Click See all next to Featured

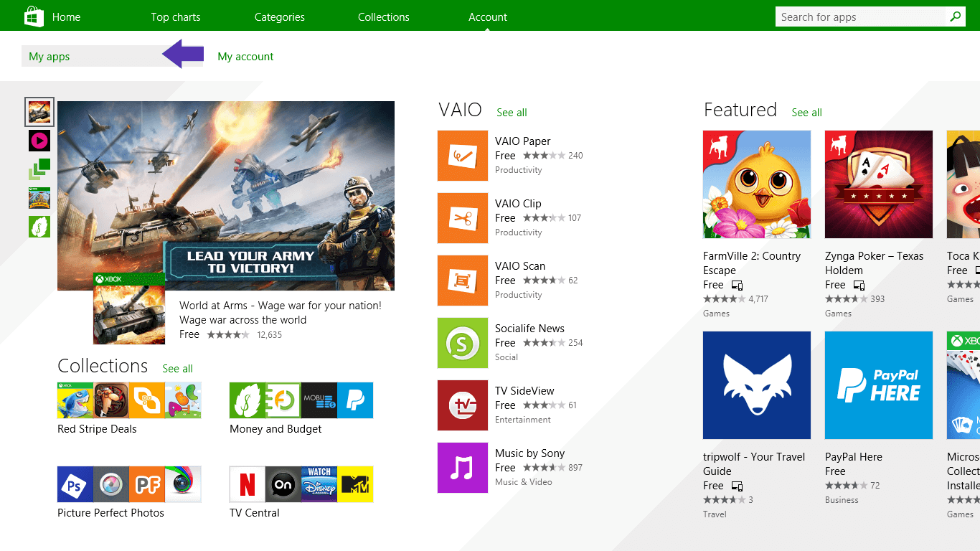click(x=806, y=113)
